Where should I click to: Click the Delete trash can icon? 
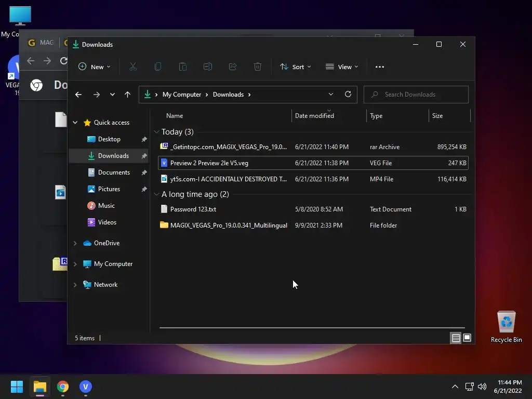pos(258,67)
